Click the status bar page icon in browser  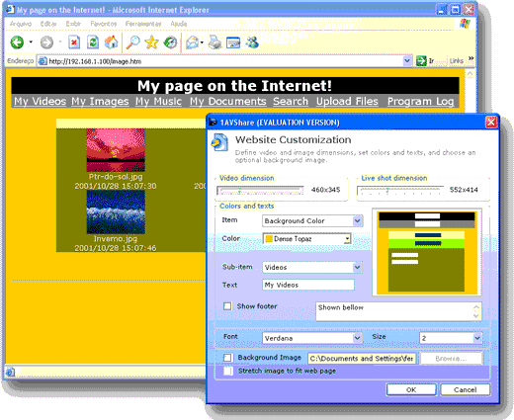10,372
